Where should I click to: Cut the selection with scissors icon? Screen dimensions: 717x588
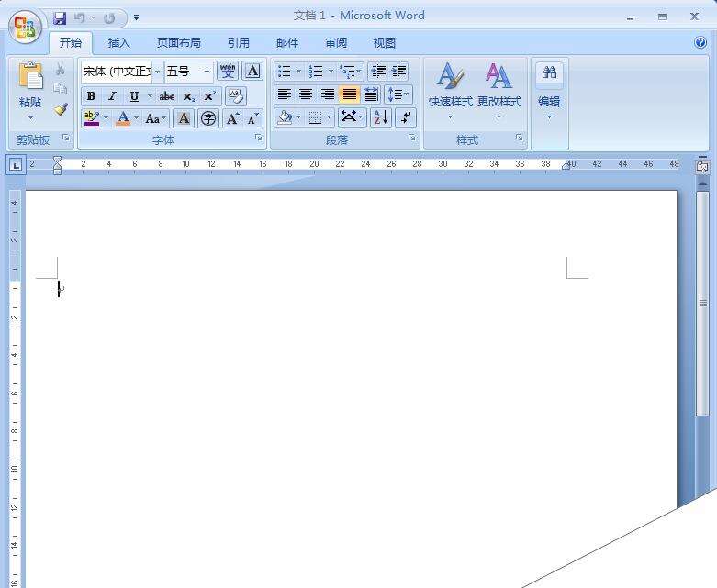[60, 70]
